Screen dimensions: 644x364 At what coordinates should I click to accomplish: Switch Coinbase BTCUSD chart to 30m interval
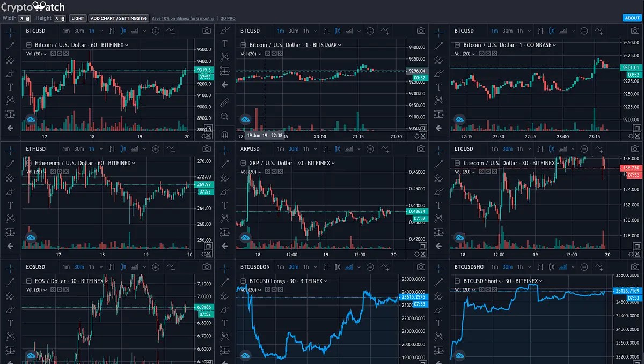tap(507, 31)
